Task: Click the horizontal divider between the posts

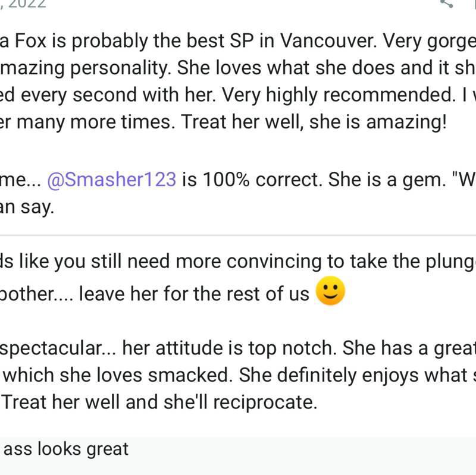Action: coord(238,235)
